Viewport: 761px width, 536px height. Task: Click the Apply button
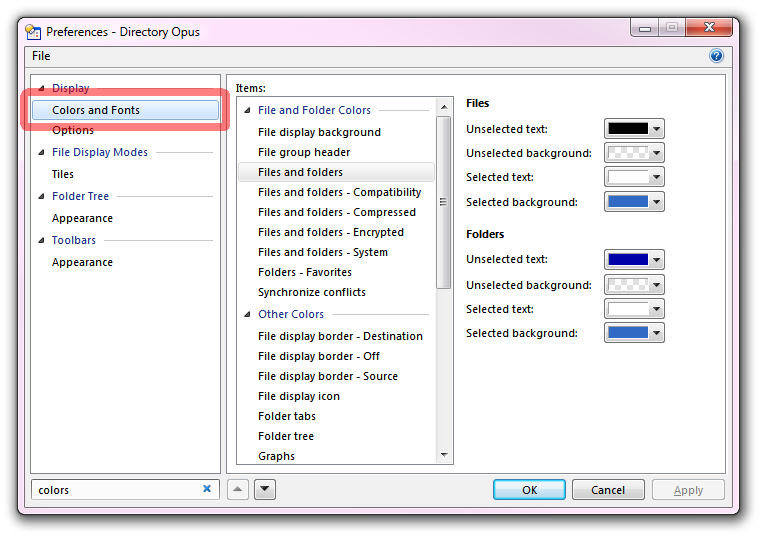pyautogui.click(x=688, y=489)
